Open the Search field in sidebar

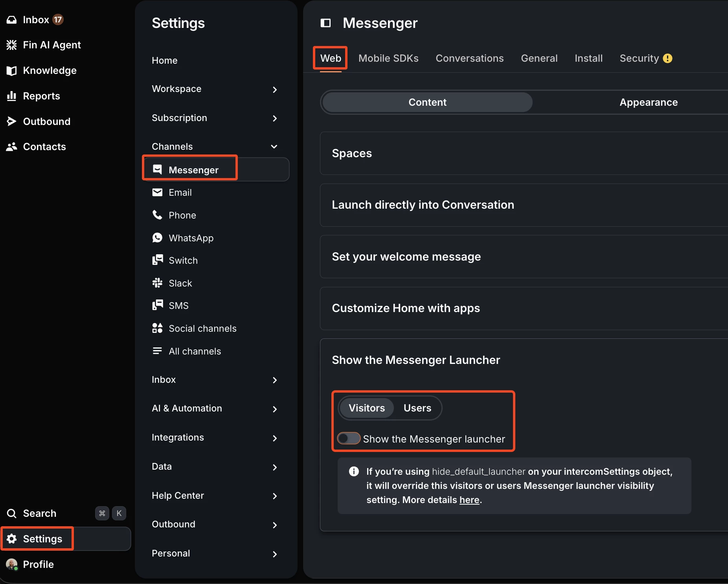[x=39, y=513]
